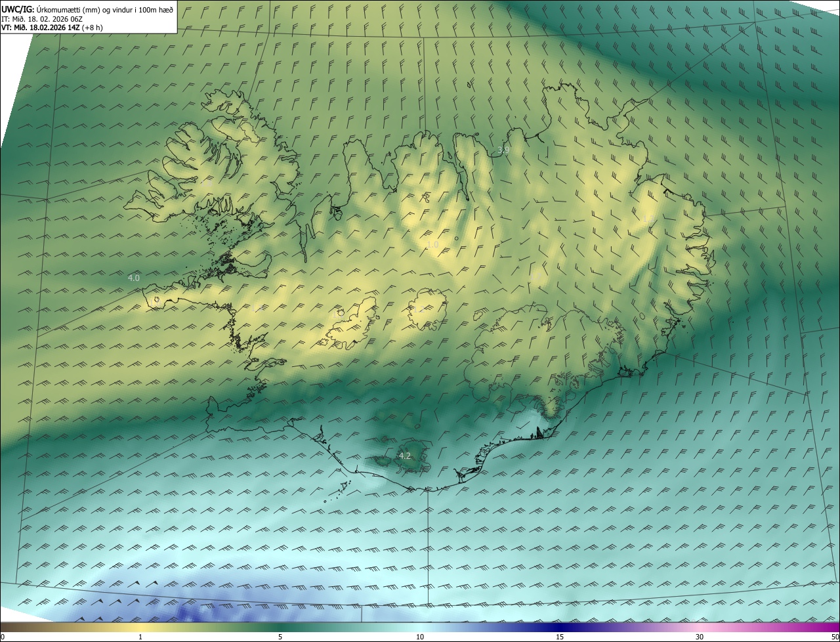Viewport: 840px width, 642px height.
Task: Click the '4.0' value label west of Snæfellsnes
Action: coord(133,278)
